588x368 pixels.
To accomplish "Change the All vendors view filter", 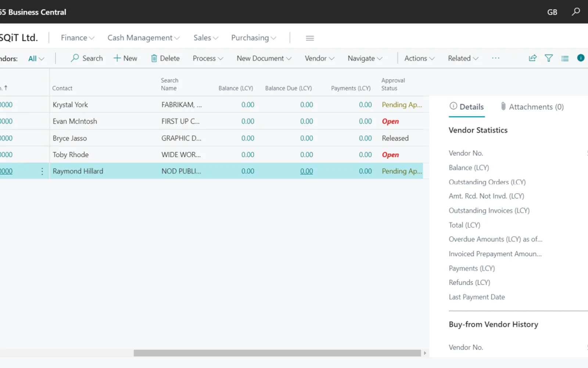I will (36, 59).
